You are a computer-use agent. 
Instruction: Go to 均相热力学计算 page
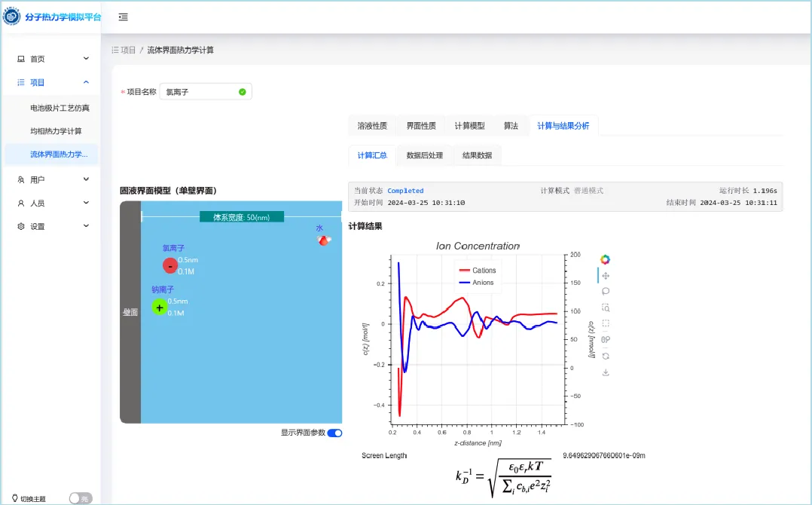[x=56, y=131]
